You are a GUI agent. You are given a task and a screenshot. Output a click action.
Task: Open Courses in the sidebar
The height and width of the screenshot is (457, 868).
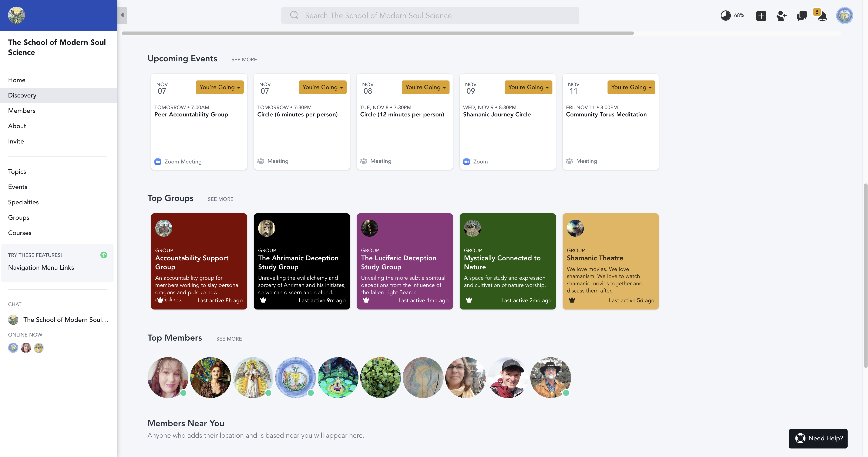[20, 233]
